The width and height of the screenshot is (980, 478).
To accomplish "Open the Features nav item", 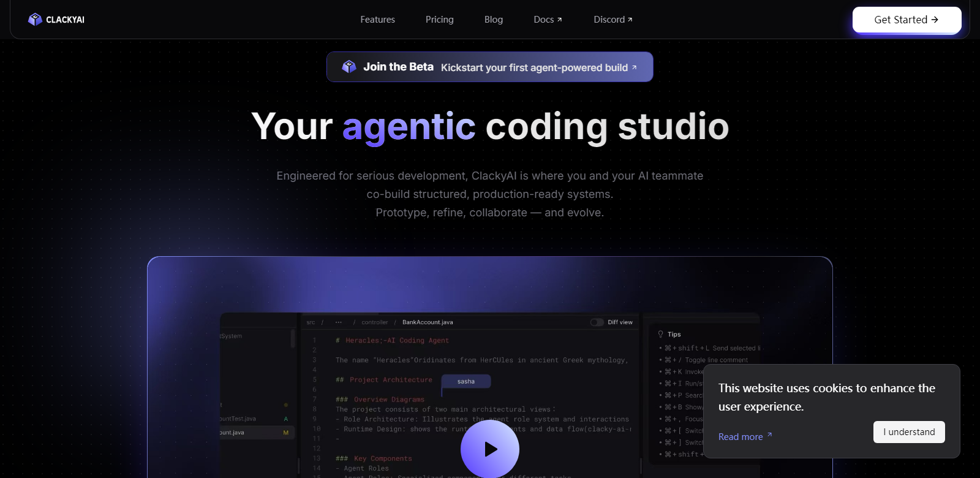I will [x=377, y=20].
